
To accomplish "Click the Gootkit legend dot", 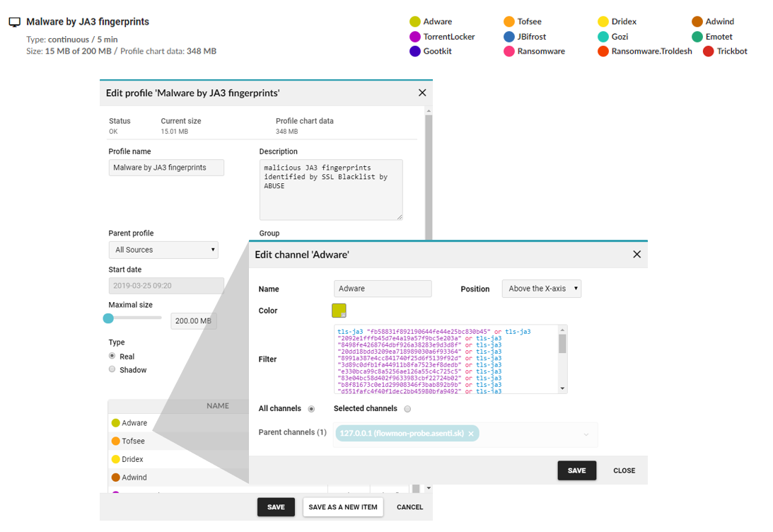I will 415,52.
